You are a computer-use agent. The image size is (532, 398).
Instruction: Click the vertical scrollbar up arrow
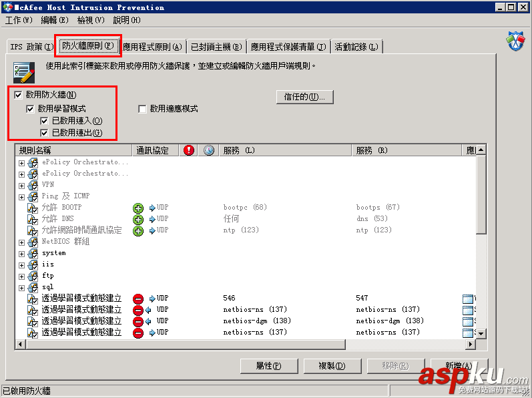(x=481, y=150)
